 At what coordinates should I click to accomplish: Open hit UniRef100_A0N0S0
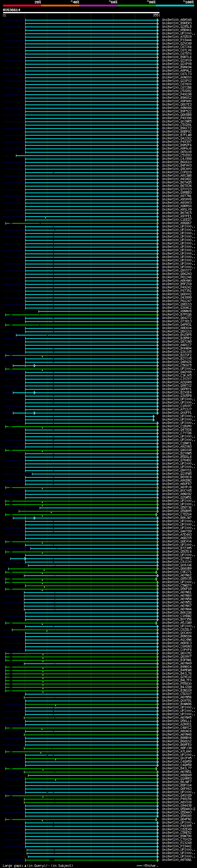[176, 78]
